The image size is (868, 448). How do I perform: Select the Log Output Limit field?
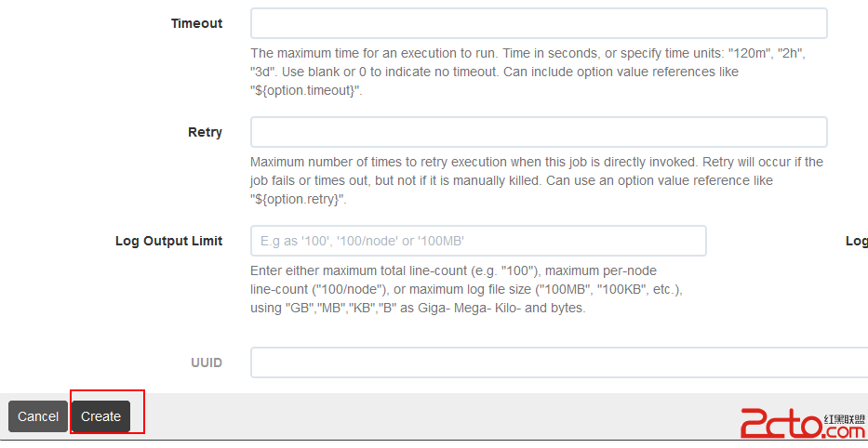pos(478,241)
